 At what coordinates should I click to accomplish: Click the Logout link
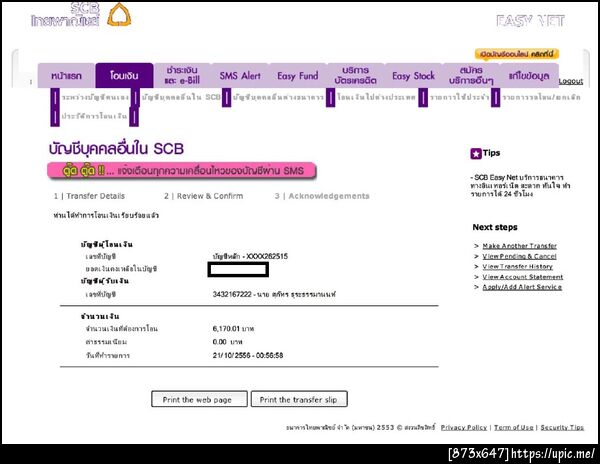[571, 81]
